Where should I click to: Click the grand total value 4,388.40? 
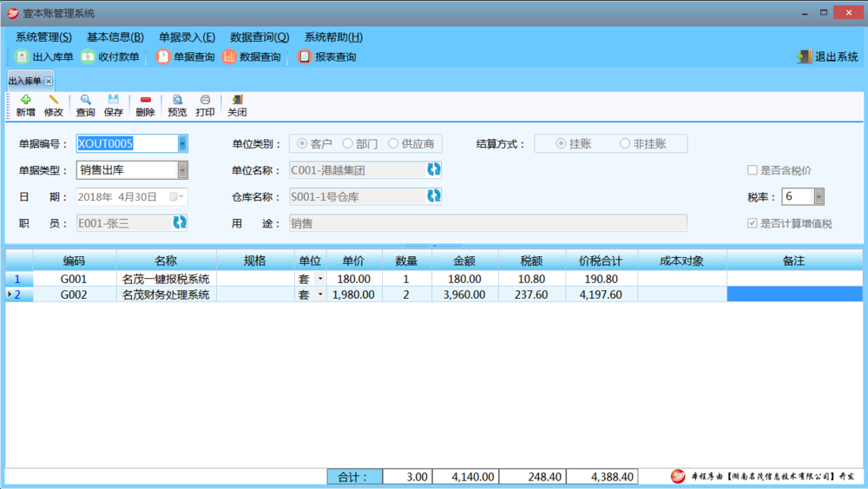pyautogui.click(x=602, y=477)
